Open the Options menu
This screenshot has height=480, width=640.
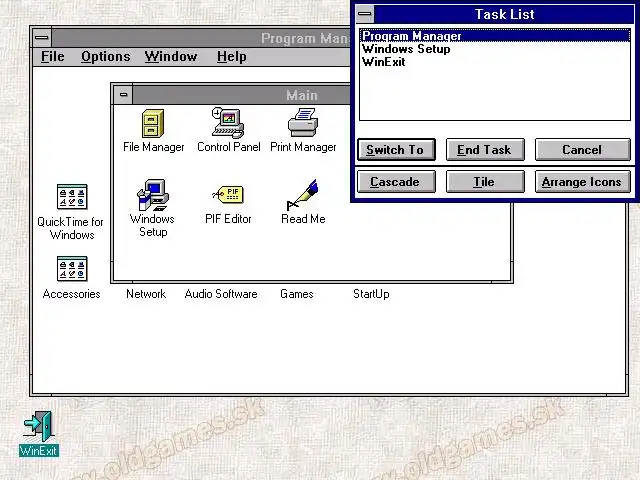pos(105,56)
